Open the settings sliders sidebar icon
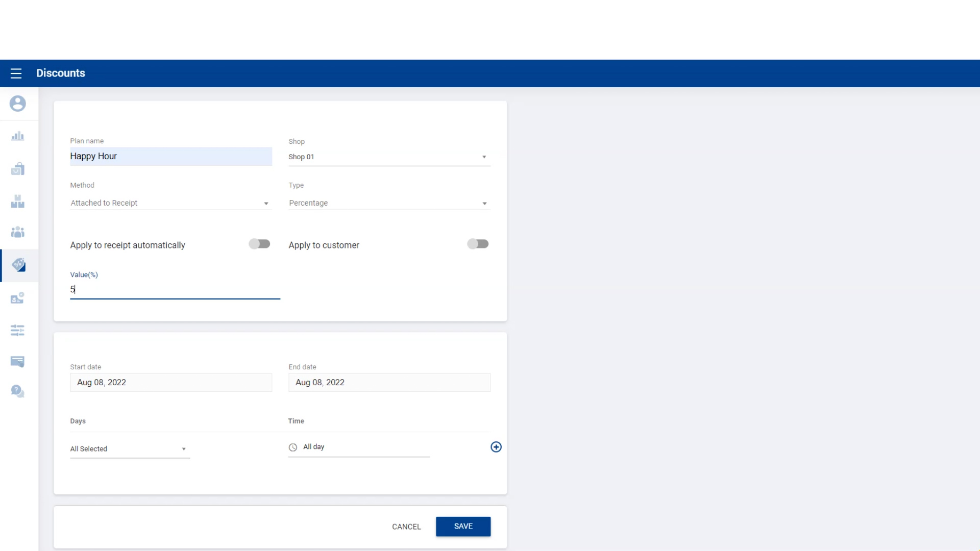Image resolution: width=980 pixels, height=551 pixels. pyautogui.click(x=18, y=330)
